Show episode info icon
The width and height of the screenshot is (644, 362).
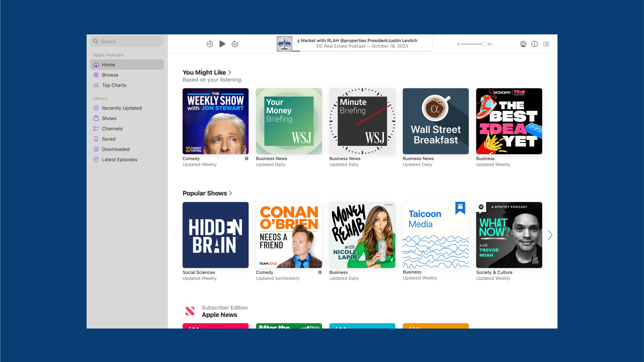[535, 44]
